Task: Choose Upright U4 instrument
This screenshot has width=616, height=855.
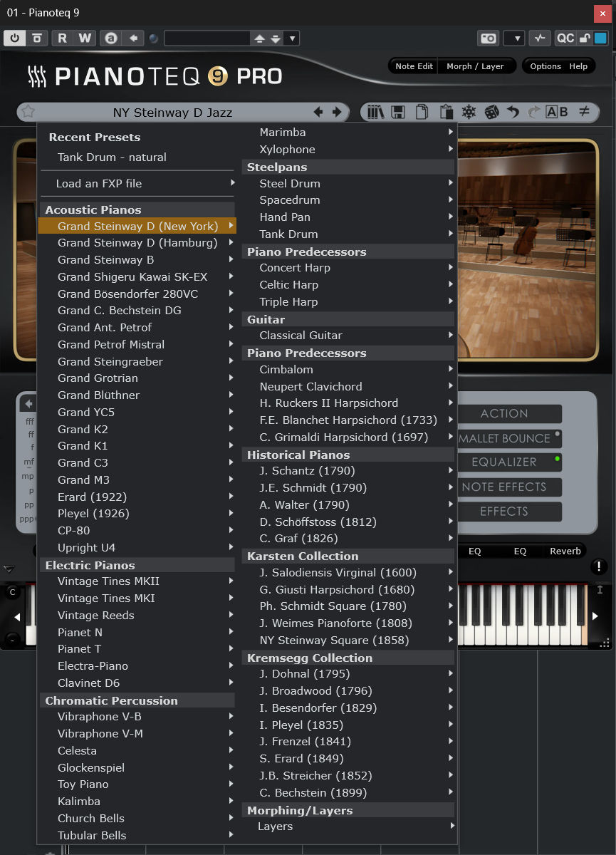Action: coord(137,547)
